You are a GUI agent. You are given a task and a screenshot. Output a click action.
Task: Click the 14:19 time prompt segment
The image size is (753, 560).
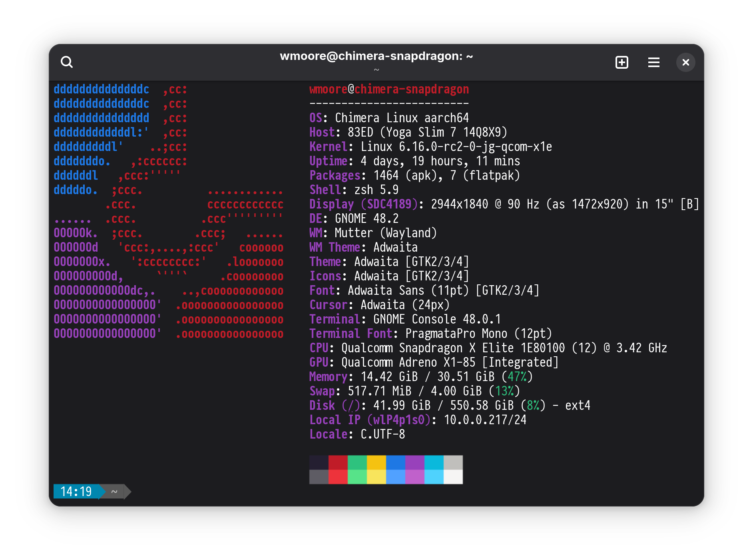click(76, 492)
